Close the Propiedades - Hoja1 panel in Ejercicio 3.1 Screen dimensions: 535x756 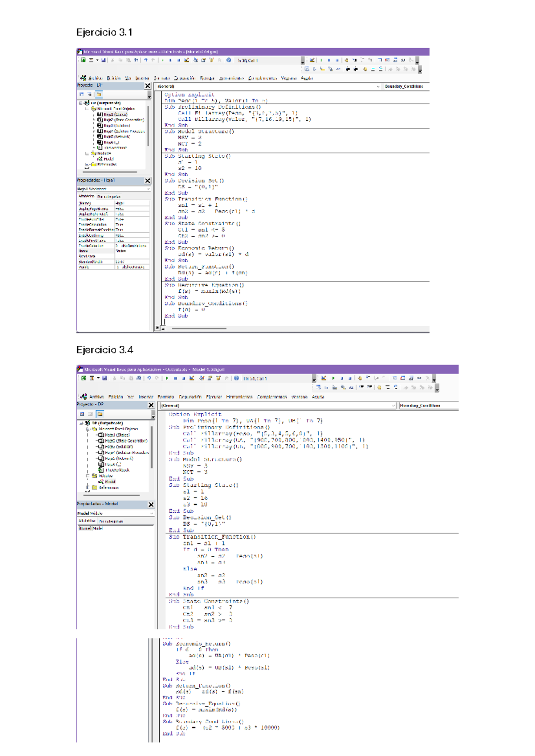tap(148, 181)
